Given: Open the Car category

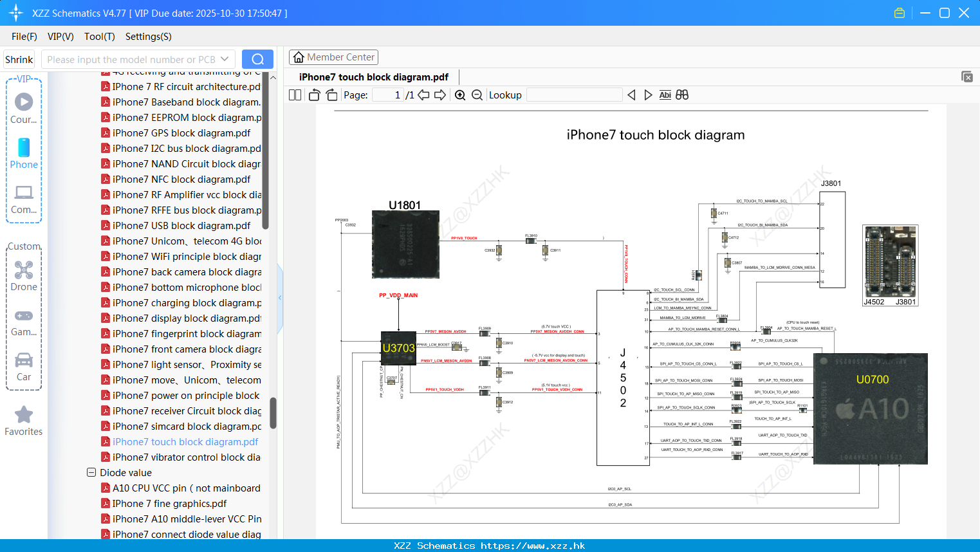Looking at the screenshot, I should (24, 367).
